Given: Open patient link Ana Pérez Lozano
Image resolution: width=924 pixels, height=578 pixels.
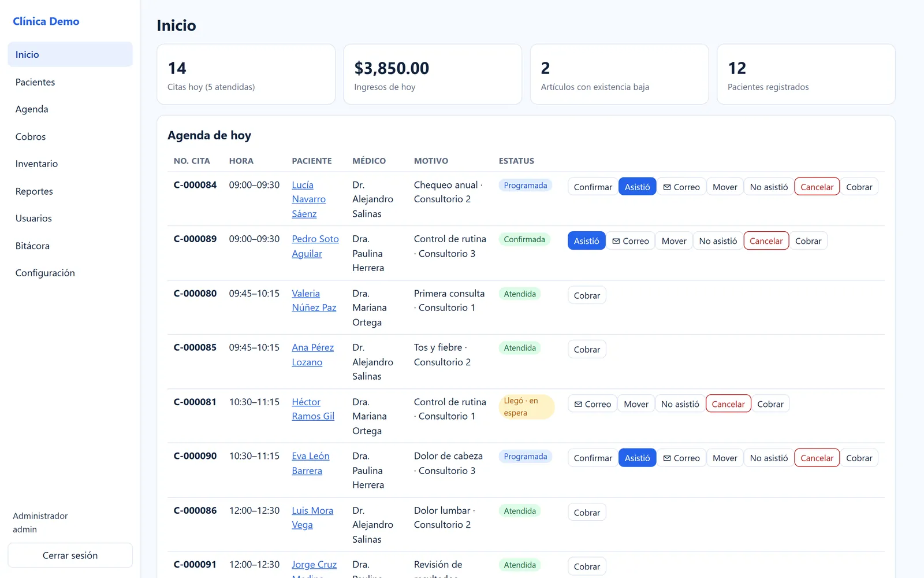Looking at the screenshot, I should pos(312,355).
